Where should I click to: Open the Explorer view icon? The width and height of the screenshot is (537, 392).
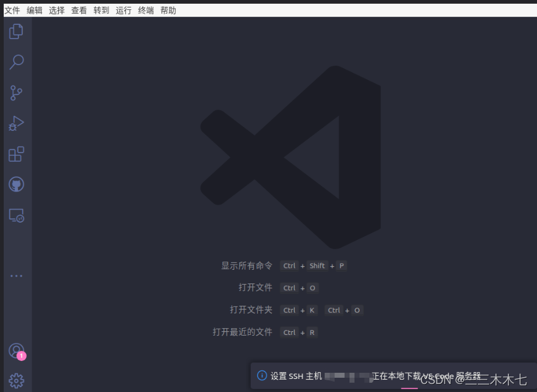click(16, 32)
